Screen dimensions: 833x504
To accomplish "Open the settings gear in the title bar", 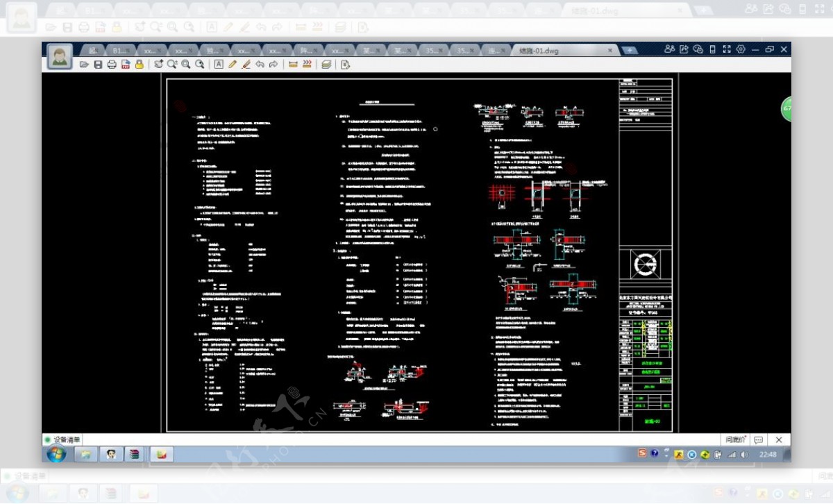I will coord(741,49).
